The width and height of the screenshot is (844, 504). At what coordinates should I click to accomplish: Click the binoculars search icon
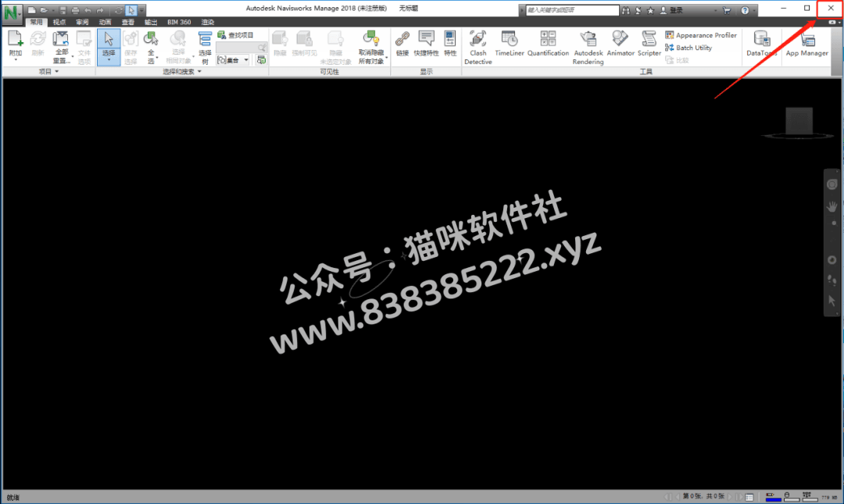(625, 10)
